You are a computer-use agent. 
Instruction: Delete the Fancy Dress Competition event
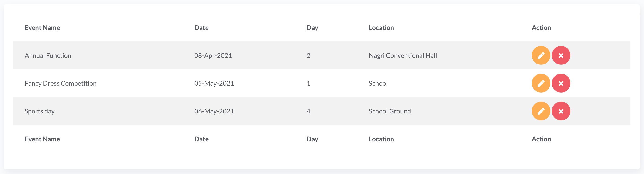pyautogui.click(x=561, y=83)
